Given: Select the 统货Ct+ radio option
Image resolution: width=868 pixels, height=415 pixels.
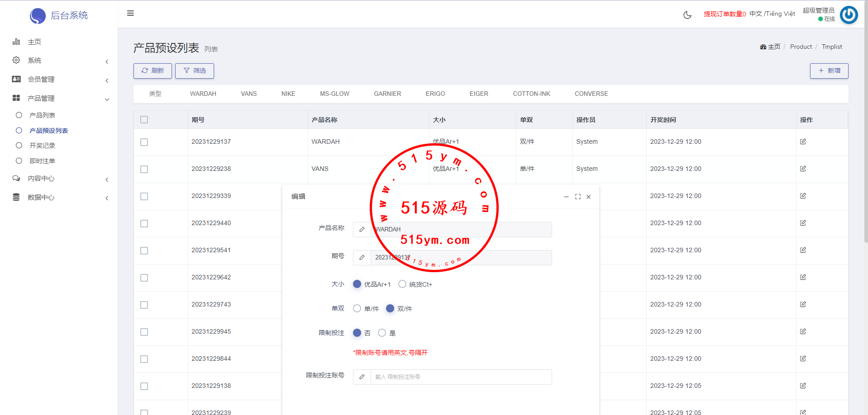Looking at the screenshot, I should coord(402,284).
